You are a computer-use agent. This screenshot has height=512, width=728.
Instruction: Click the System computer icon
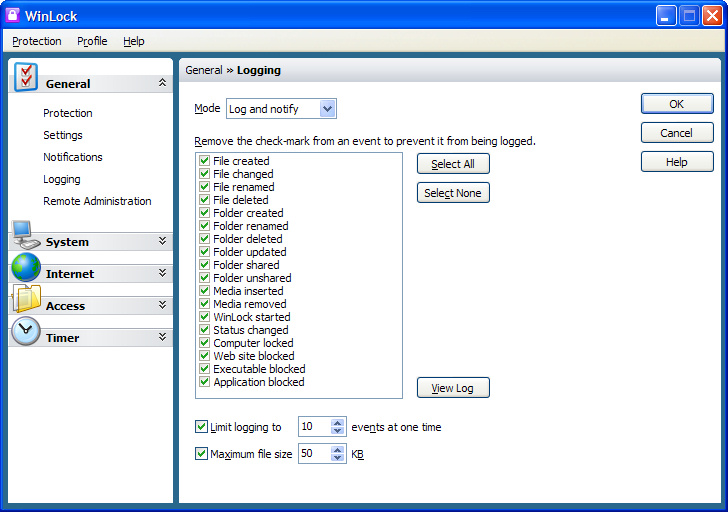26,235
